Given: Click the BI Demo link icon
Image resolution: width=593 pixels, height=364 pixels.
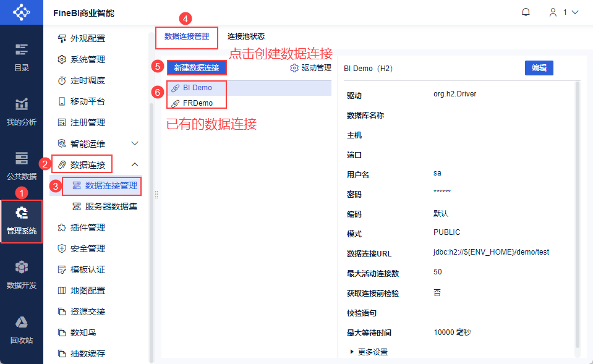Looking at the screenshot, I should 175,88.
